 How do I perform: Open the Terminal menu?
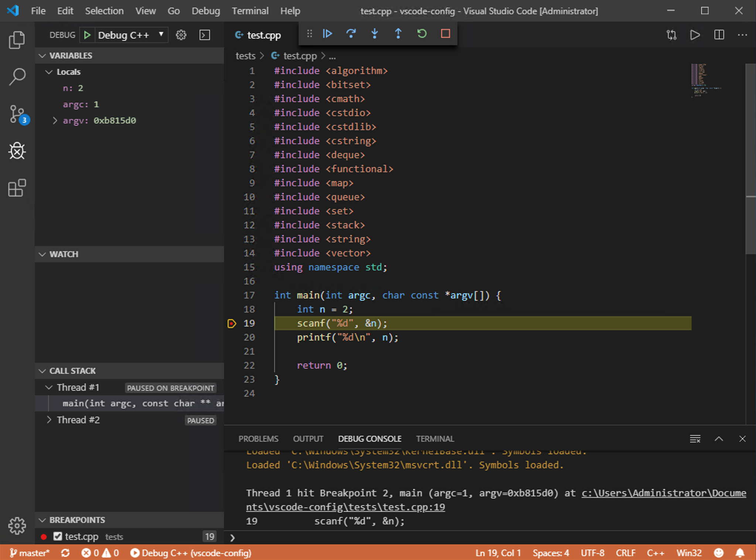(250, 11)
